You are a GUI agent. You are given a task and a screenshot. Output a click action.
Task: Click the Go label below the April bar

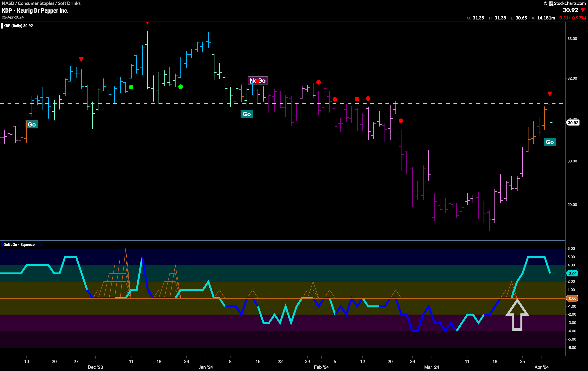[x=550, y=142]
